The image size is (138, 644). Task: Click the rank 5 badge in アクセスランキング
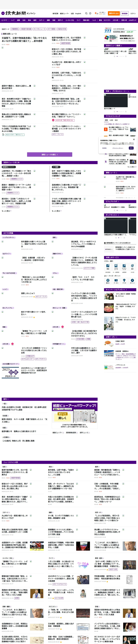[106, 162]
